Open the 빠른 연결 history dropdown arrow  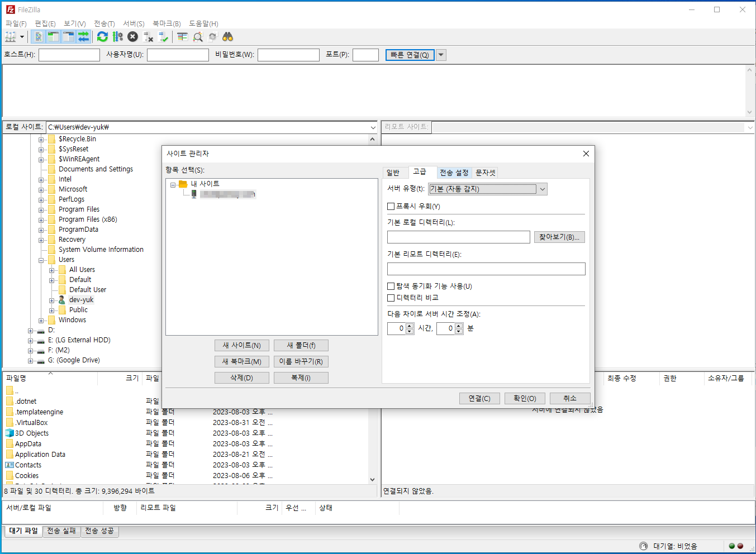coord(441,55)
